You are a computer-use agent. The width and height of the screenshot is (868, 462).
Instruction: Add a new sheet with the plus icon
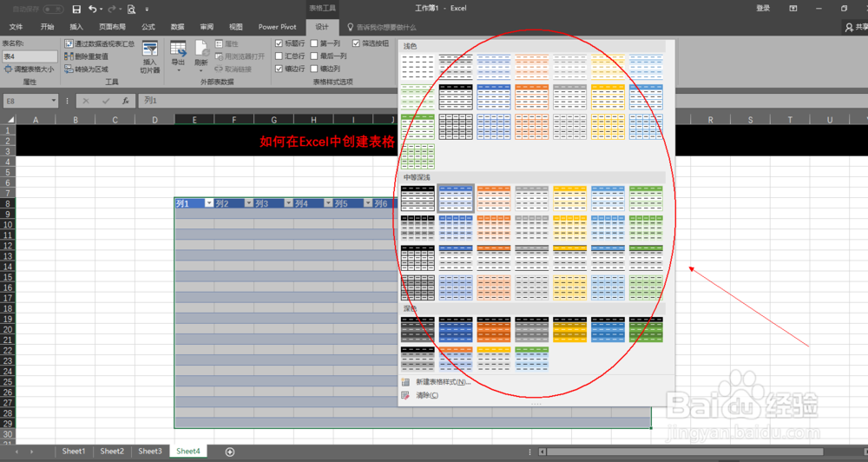coord(230,452)
